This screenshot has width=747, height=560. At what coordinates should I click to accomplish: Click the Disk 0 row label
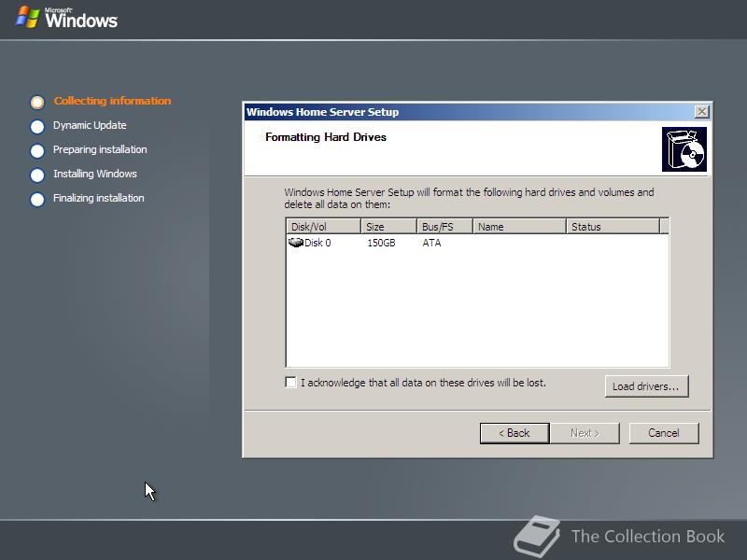coord(317,243)
